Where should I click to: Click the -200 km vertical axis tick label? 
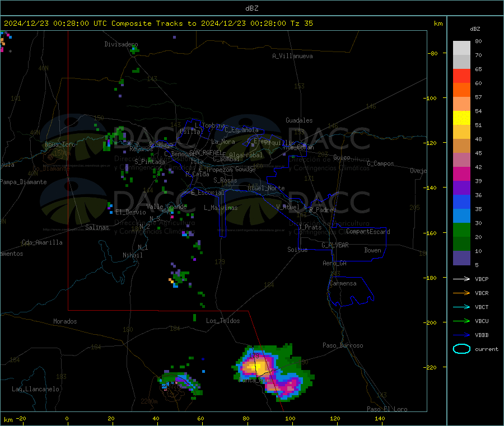coord(430,323)
